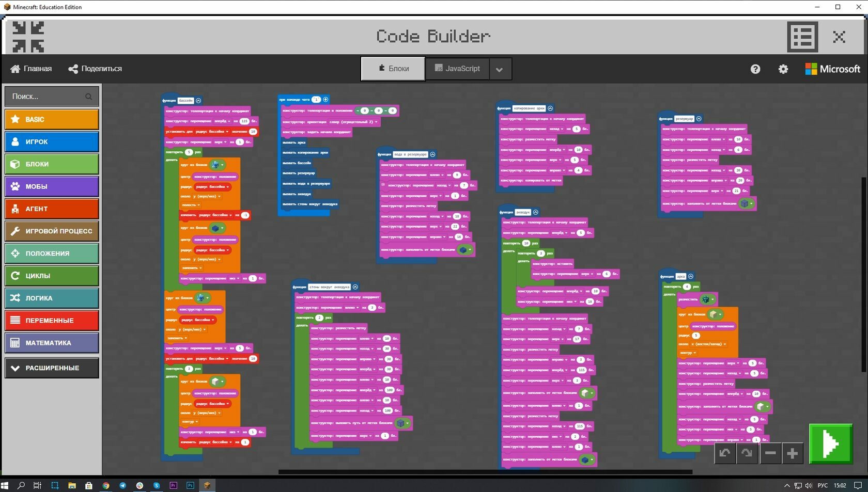Add a parameter to the chat command block
Viewport: 868px width, 492px height.
tap(326, 99)
